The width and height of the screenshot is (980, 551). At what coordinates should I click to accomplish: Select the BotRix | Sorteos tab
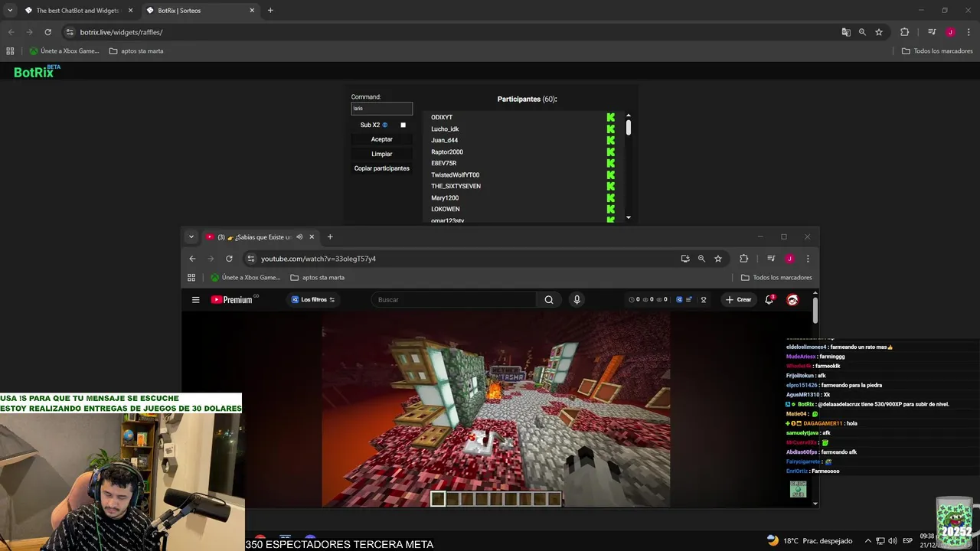click(199, 11)
